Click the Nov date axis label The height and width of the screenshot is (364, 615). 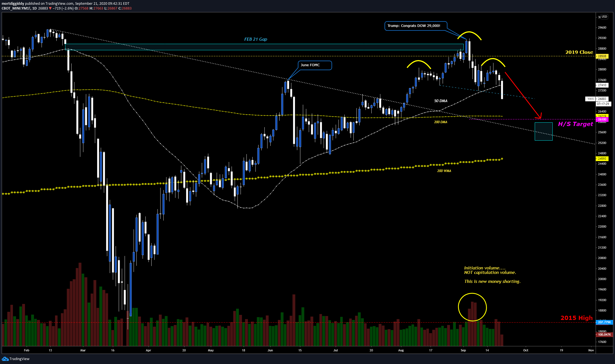click(x=591, y=350)
